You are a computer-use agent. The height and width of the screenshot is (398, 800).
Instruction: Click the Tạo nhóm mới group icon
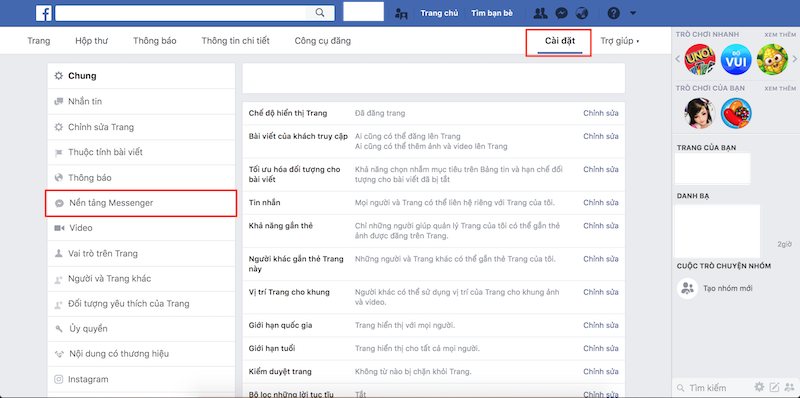[687, 288]
